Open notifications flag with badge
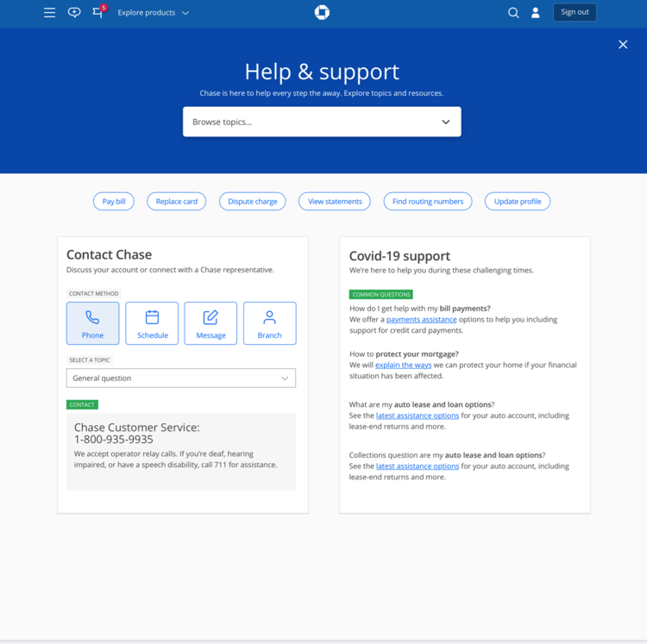This screenshot has height=644, width=647. pyautogui.click(x=97, y=13)
